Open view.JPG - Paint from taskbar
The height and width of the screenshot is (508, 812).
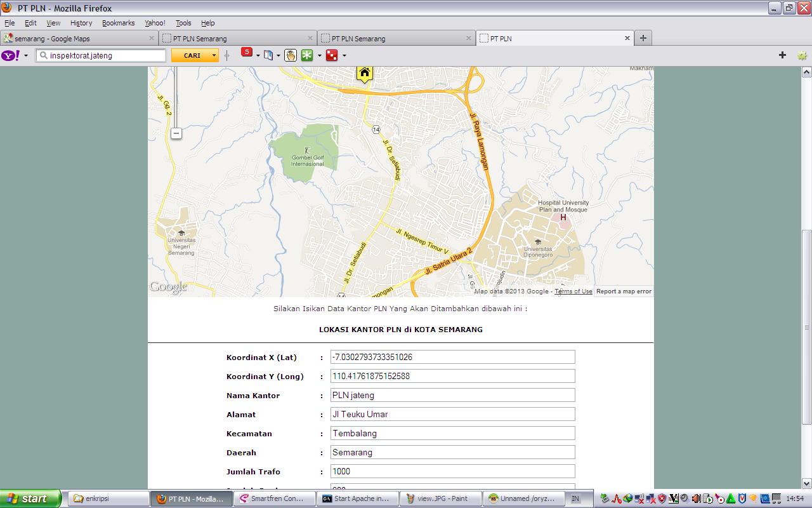point(442,498)
